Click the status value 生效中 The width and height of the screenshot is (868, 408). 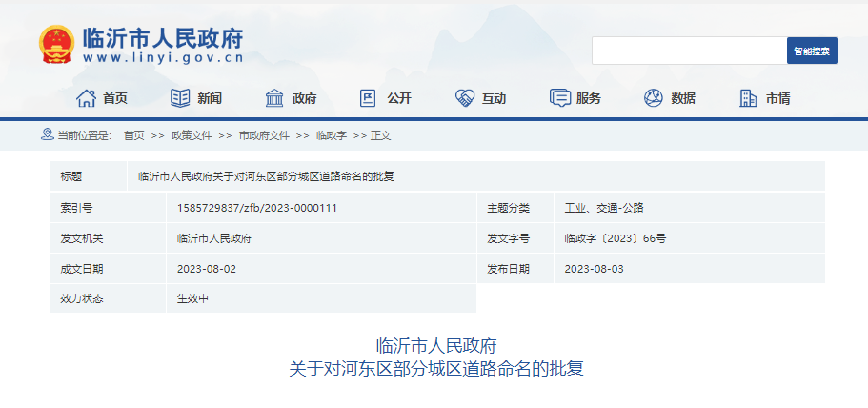pyautogui.click(x=192, y=299)
